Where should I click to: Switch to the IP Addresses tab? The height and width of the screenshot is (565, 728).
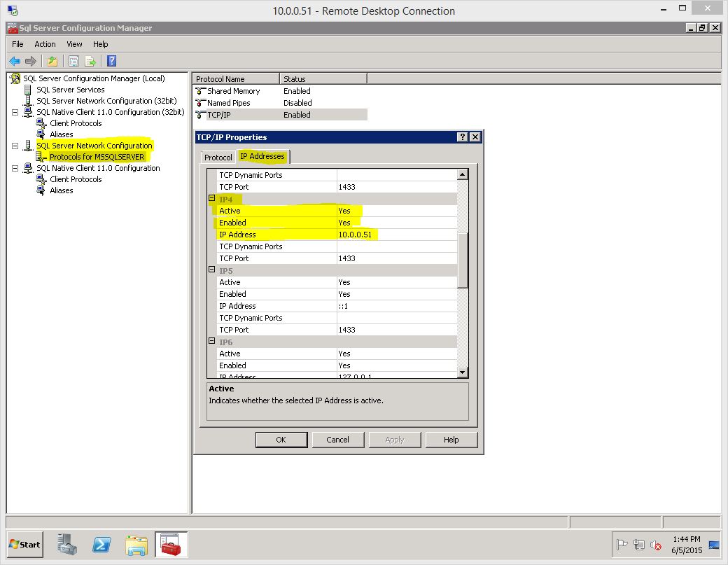262,156
